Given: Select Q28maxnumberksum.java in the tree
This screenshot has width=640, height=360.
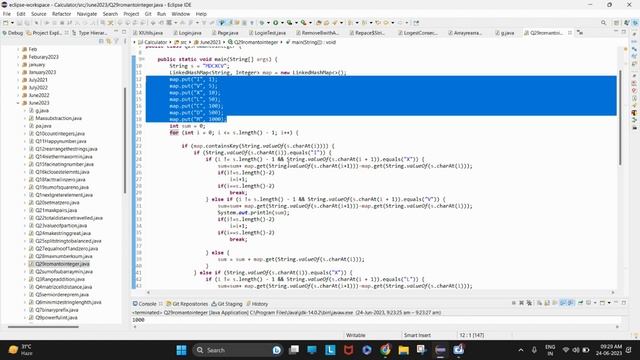Looking at the screenshot, I should [64, 256].
